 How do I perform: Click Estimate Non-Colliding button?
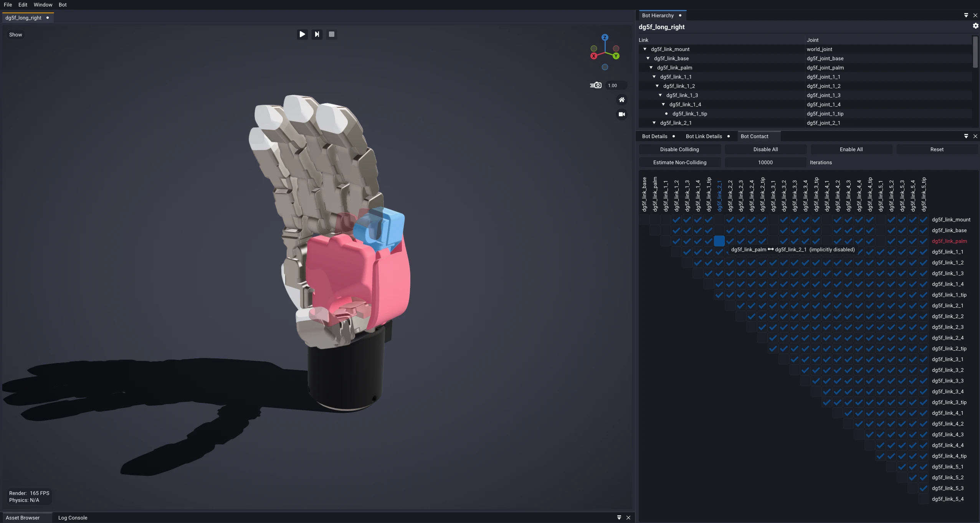pyautogui.click(x=679, y=162)
